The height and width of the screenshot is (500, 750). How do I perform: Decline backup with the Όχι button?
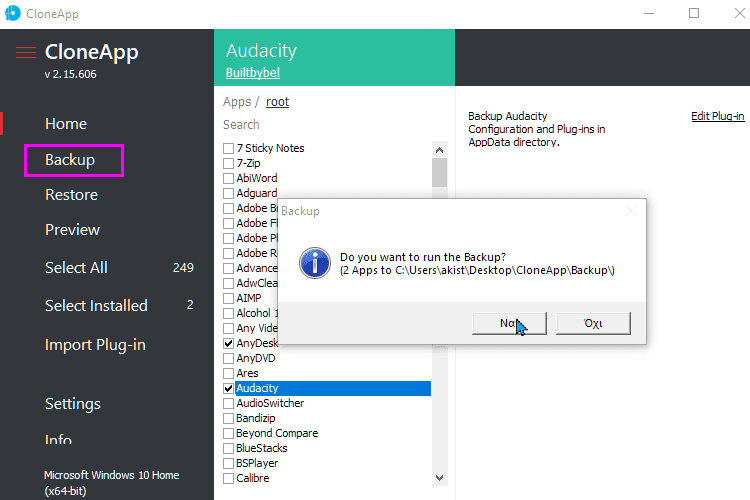[x=593, y=323]
